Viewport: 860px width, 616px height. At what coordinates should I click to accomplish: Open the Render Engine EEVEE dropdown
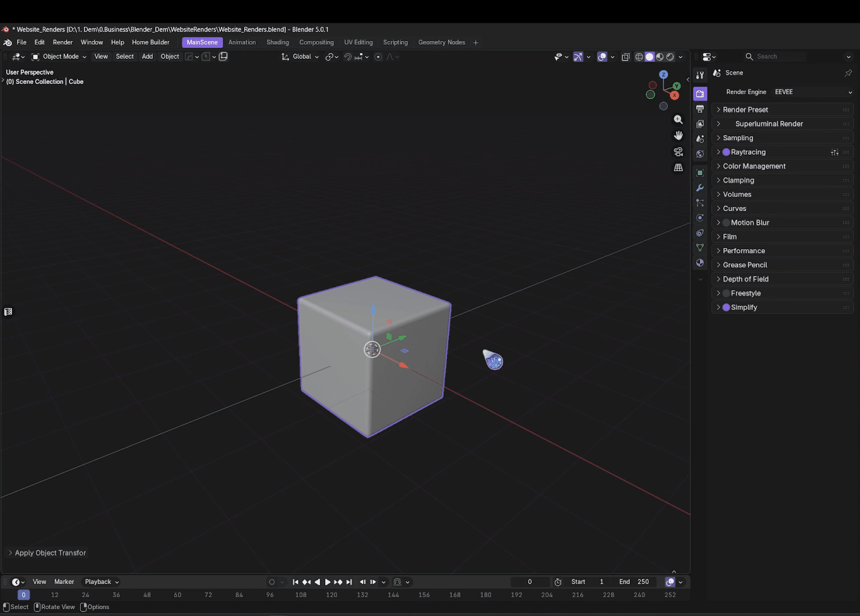[x=813, y=92]
